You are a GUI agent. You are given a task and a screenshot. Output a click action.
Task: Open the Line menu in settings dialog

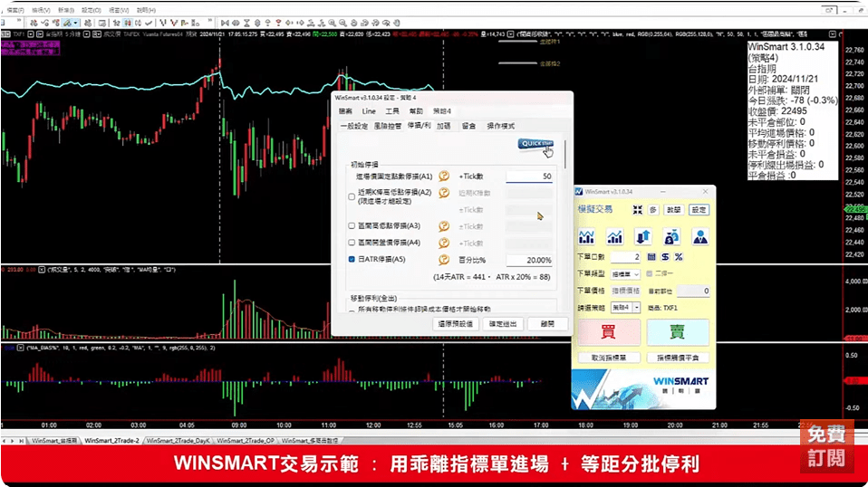(369, 111)
